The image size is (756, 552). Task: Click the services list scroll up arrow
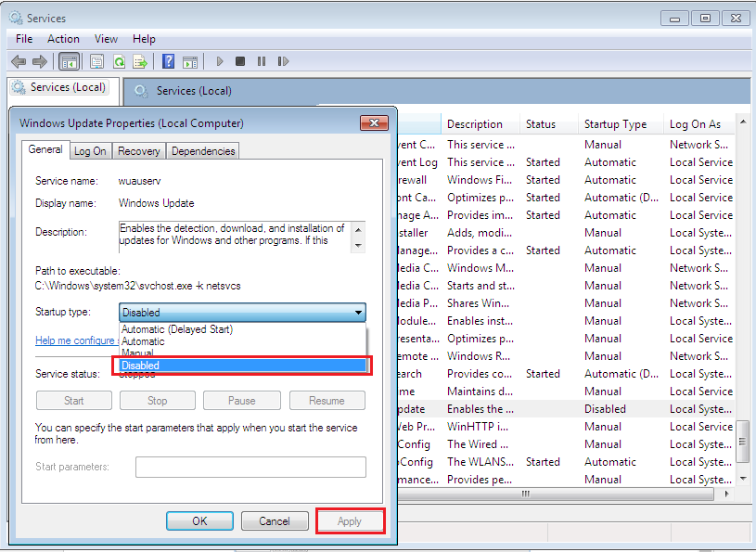click(742, 121)
